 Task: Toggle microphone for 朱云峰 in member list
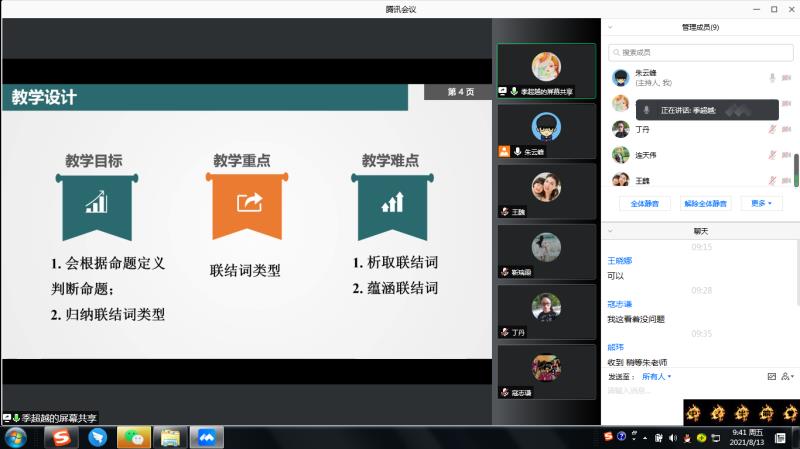click(x=772, y=78)
